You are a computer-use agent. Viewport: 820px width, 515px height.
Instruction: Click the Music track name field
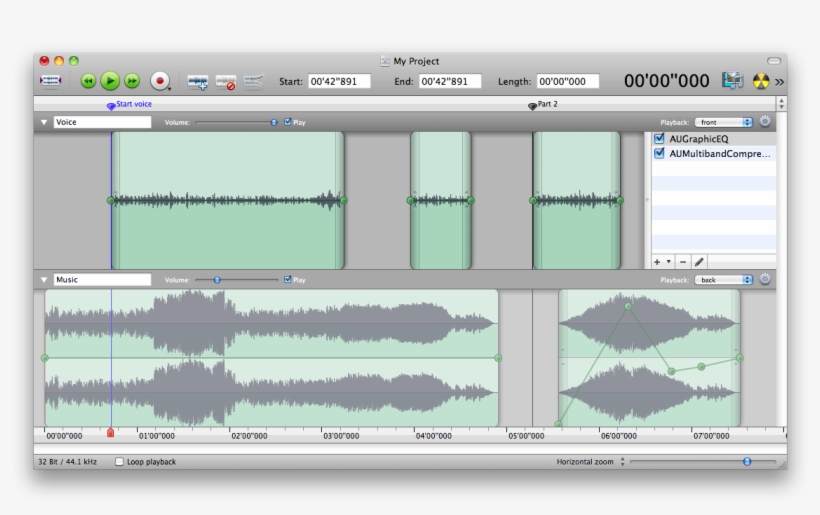click(102, 280)
